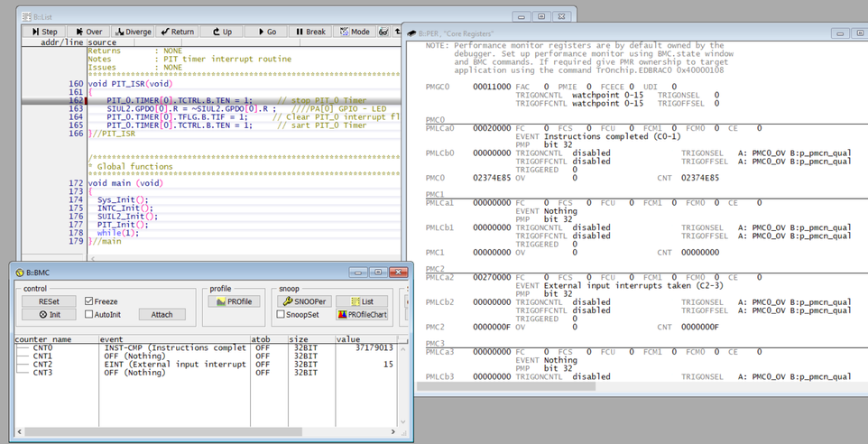Click the Step button in B::List toolbar
This screenshot has height=444, width=868.
[44, 32]
